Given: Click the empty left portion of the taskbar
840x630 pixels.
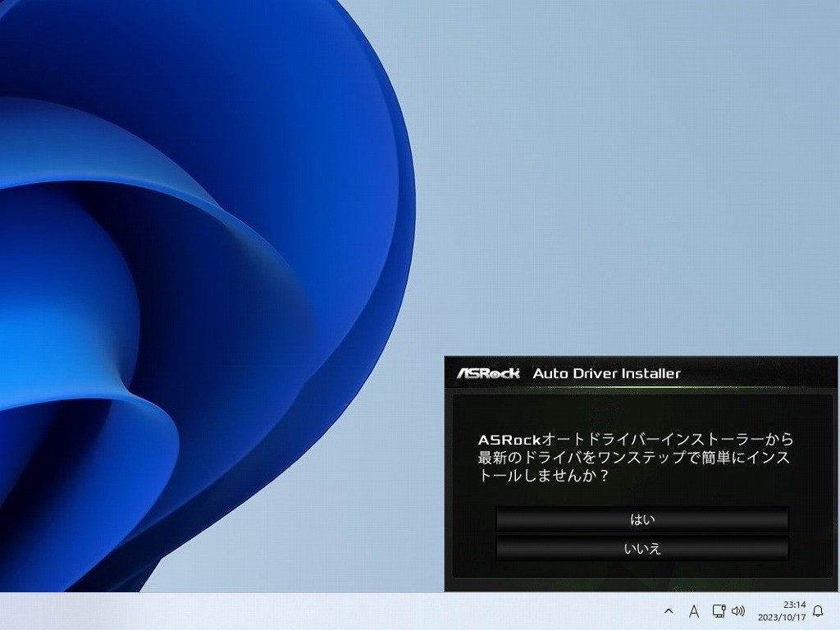Looking at the screenshot, I should pyautogui.click(x=246, y=611).
